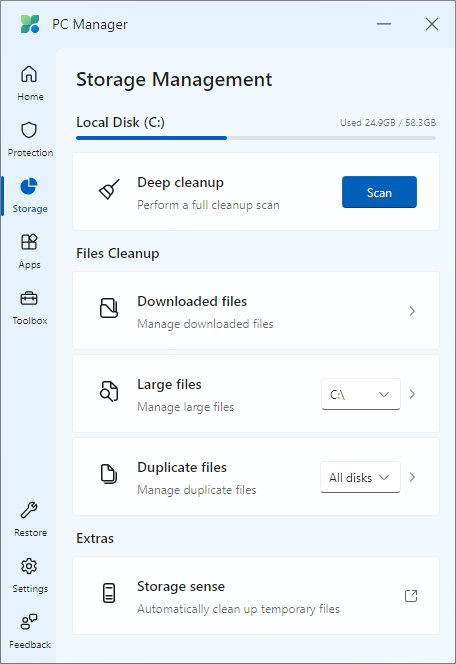Select the Deep cleanup title
Screen dimensions: 456x664
tap(180, 183)
